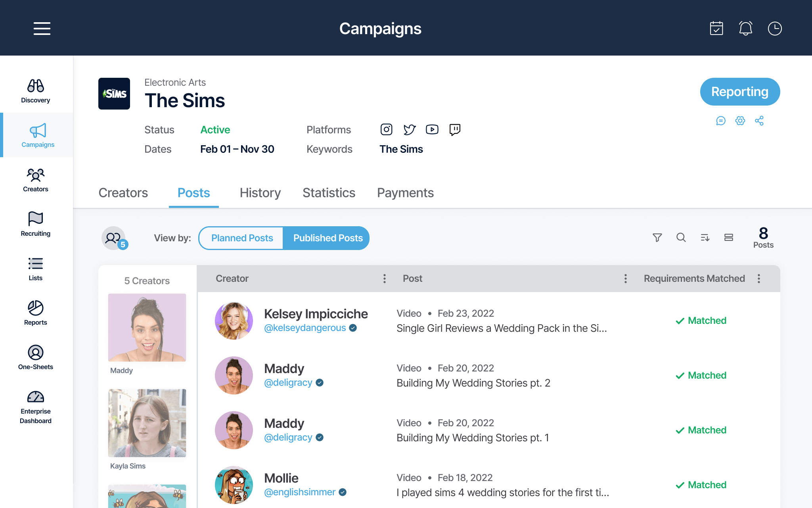Click the 'Requirements Matched' column header
Screen dimensions: 812x508
[x=694, y=279]
